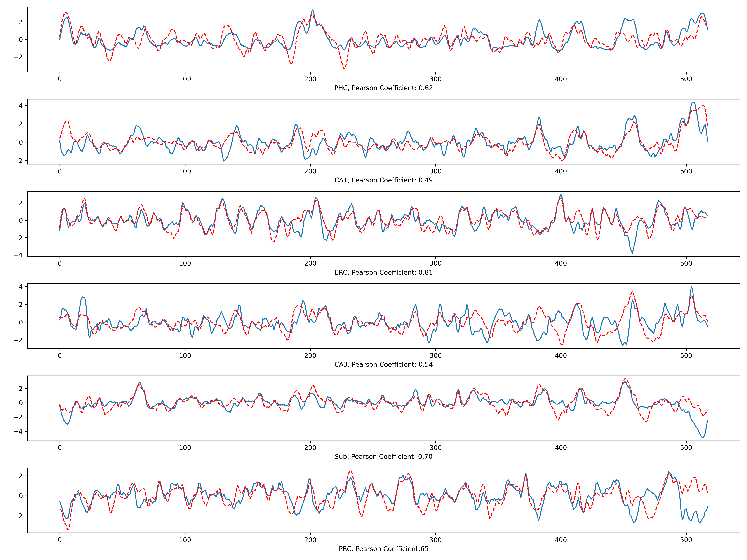
Task: Pick y-axis tick 0 of the CA1 plot
Action: tap(21, 142)
